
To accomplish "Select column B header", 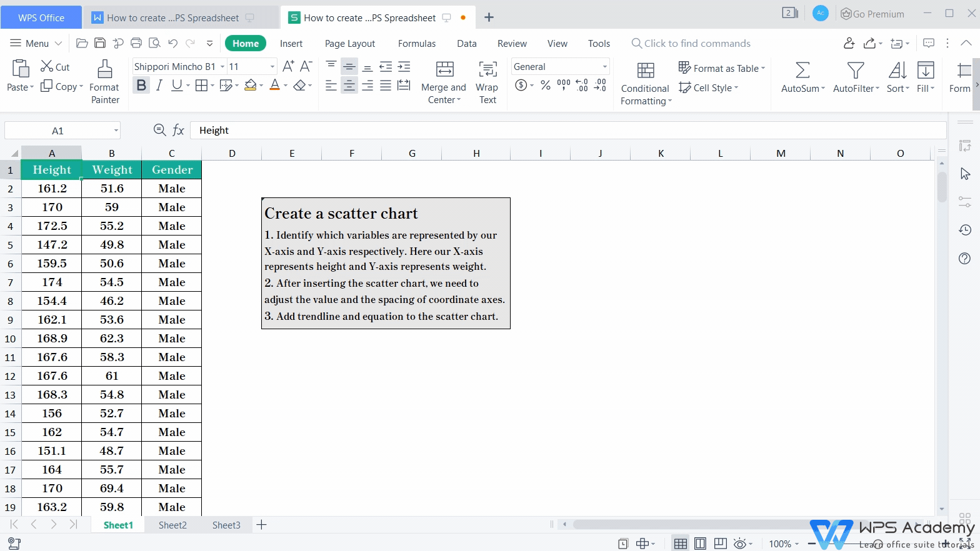I will 112,153.
